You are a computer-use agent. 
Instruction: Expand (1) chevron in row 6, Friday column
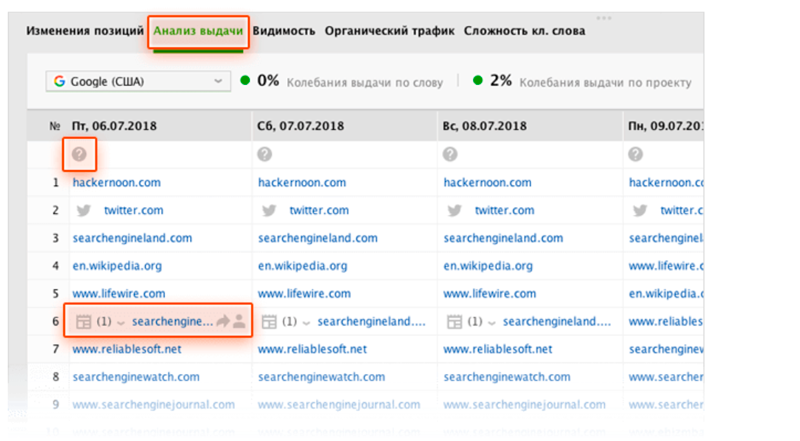(121, 323)
